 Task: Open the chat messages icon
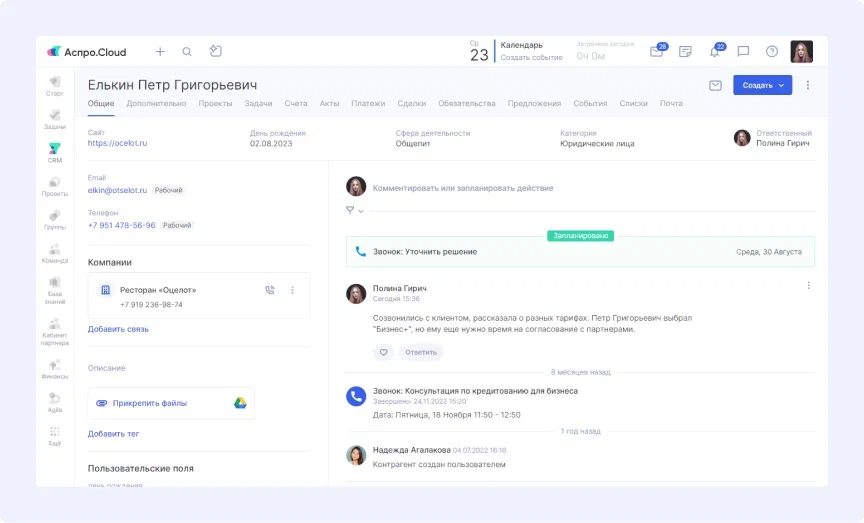coord(743,51)
